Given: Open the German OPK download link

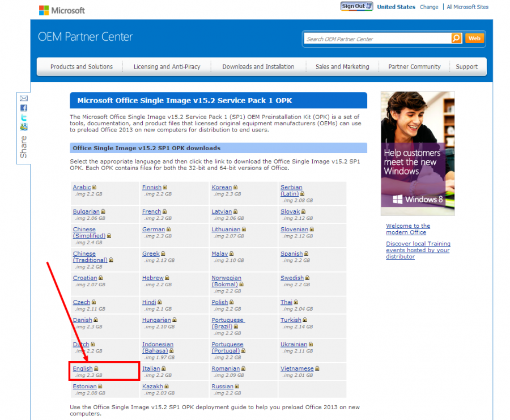Looking at the screenshot, I should [x=153, y=230].
